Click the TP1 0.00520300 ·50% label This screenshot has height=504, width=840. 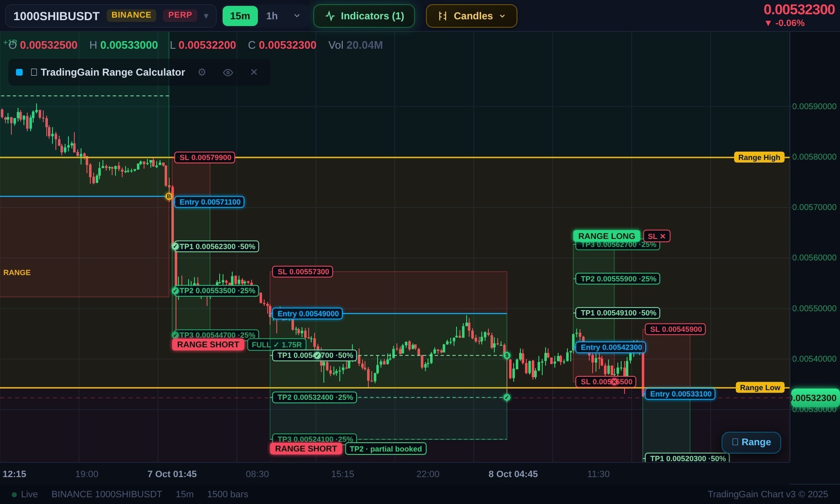coord(688,458)
